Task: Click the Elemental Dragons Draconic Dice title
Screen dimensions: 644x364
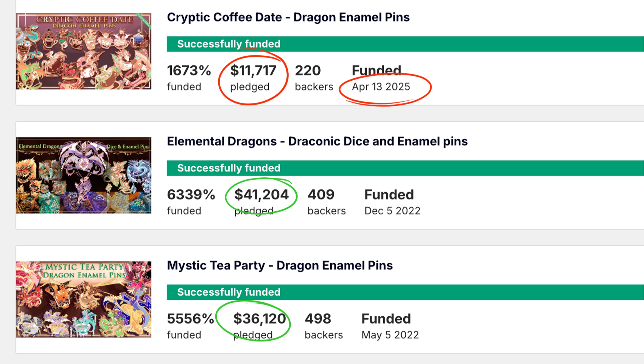Action: 317,141
